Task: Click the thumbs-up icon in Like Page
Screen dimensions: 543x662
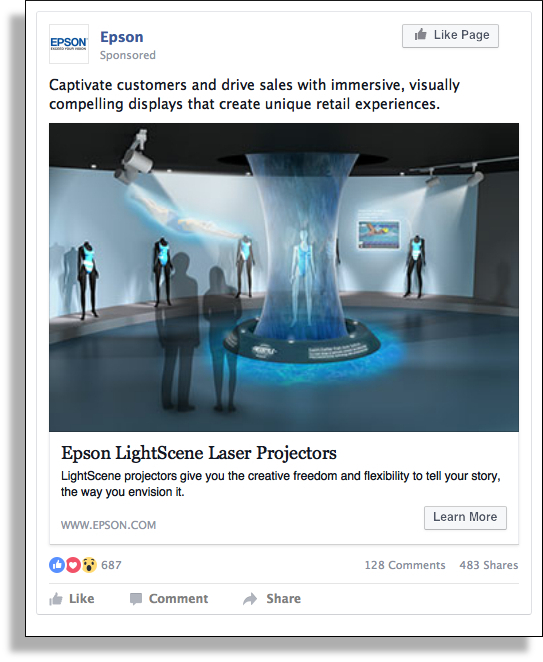Action: pyautogui.click(x=420, y=35)
